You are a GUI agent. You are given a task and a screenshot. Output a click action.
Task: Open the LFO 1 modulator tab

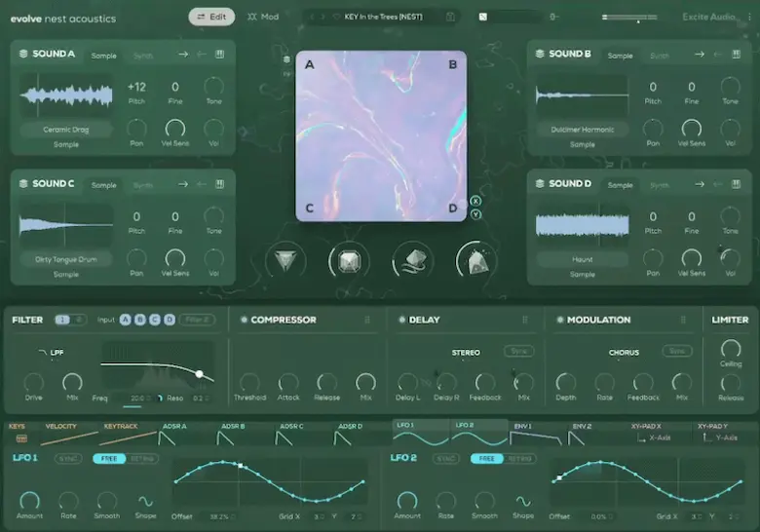click(421, 434)
